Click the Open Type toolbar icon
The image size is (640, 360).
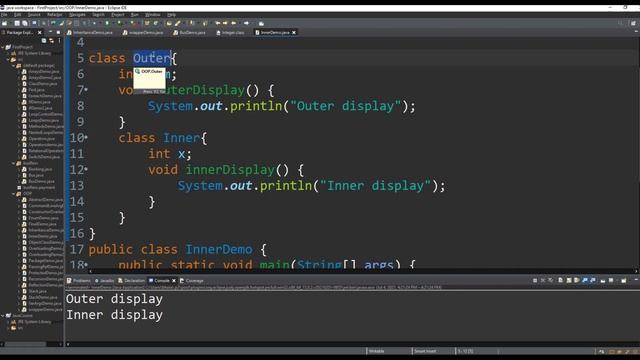(169, 23)
